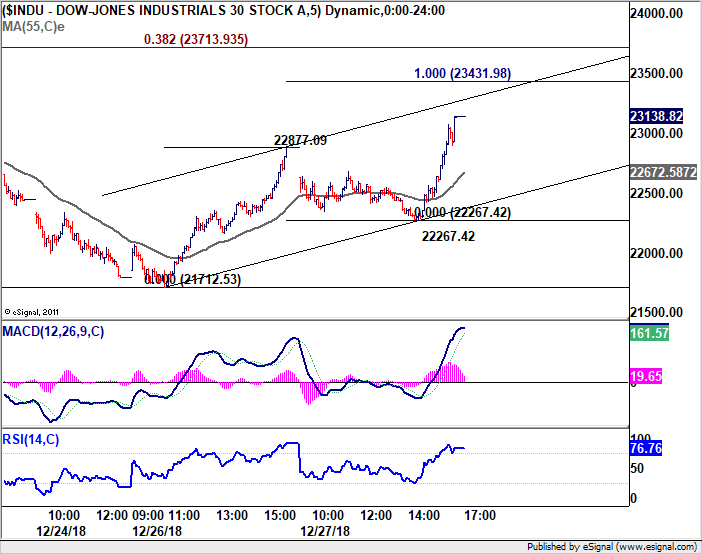Image resolution: width=702 pixels, height=554 pixels.
Task: Click the 24000.00 price axis label
Action: coord(656,13)
